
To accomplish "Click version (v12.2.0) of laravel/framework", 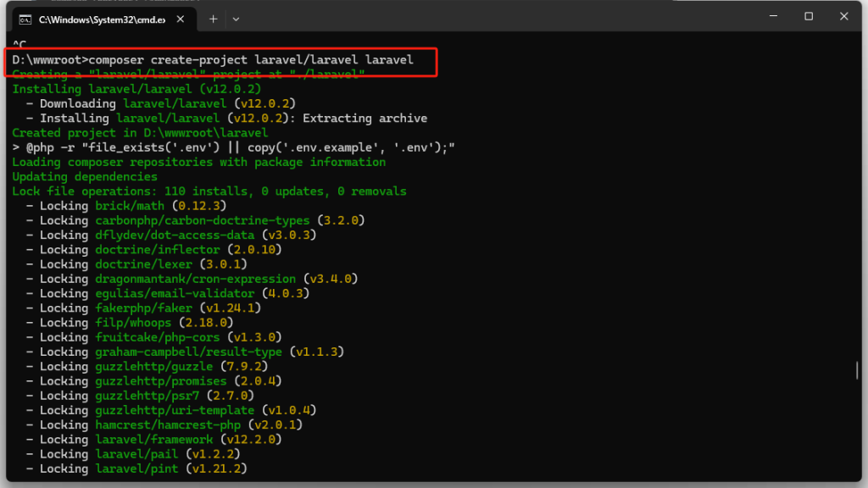I will point(251,440).
